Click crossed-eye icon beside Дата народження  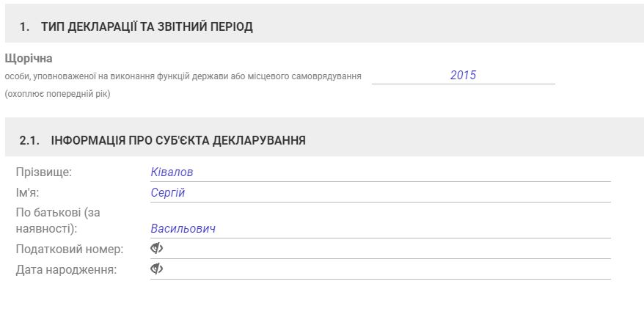coord(156,269)
